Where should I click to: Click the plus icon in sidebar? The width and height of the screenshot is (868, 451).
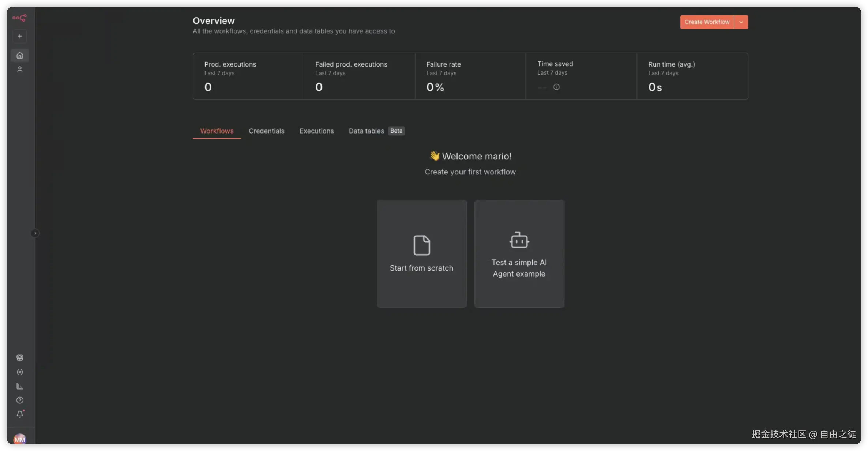[20, 36]
